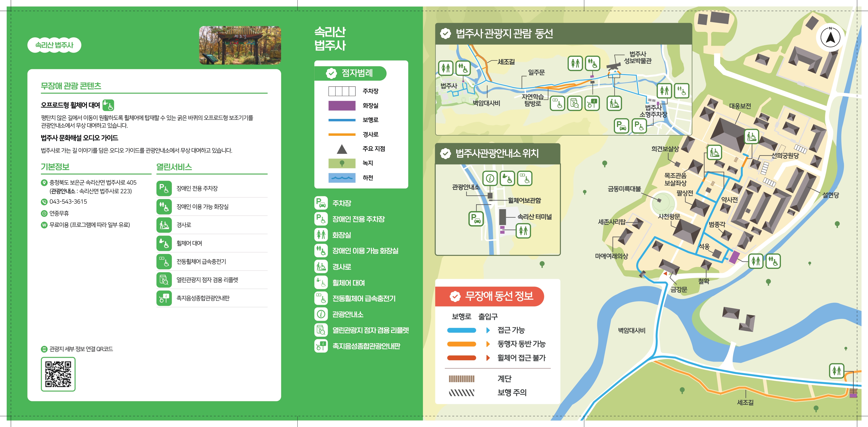Image resolution: width=868 pixels, height=427 pixels.
Task: Click the wheelchair icon next to 오프로드형 휠체어 대여
Action: tap(108, 105)
